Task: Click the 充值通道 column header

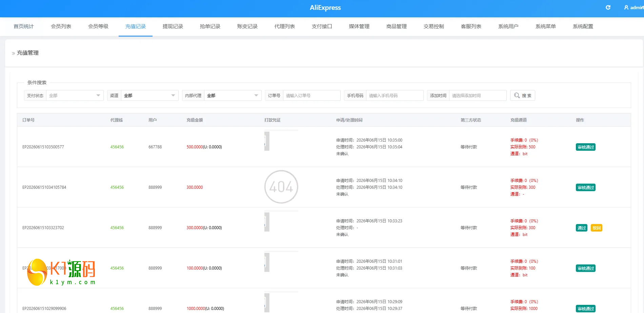Action: point(519,120)
